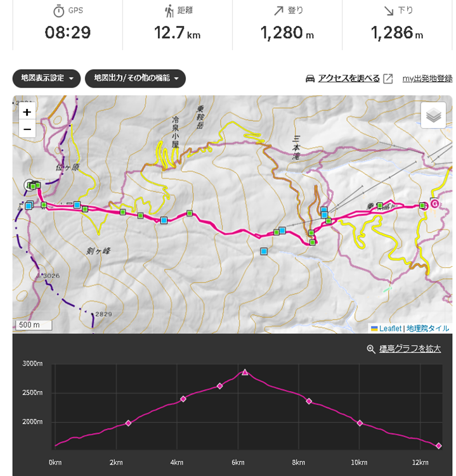The width and height of the screenshot is (456, 476).
Task: Zoom out on the map
Action: (x=27, y=129)
